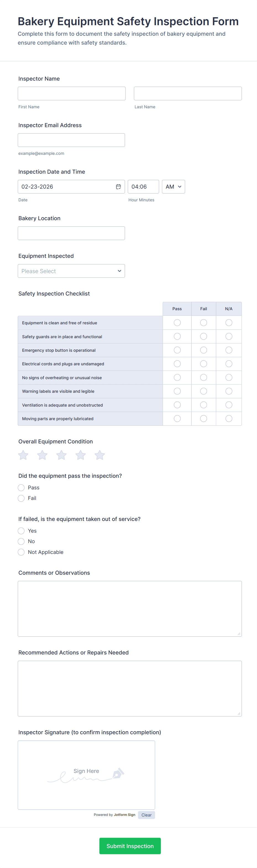Mark emergency stop button as Fail
This screenshot has width=257, height=868.
click(203, 350)
